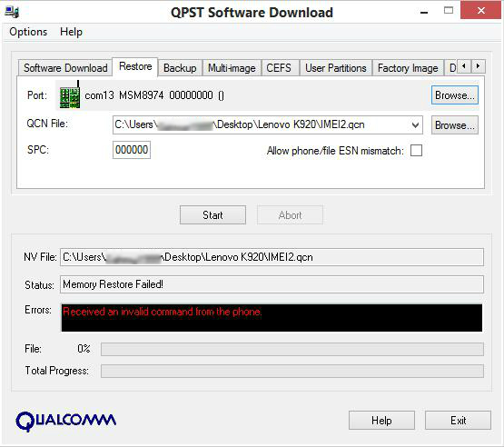Close the QPST Software Download window
The image size is (504, 447).
point(480,11)
